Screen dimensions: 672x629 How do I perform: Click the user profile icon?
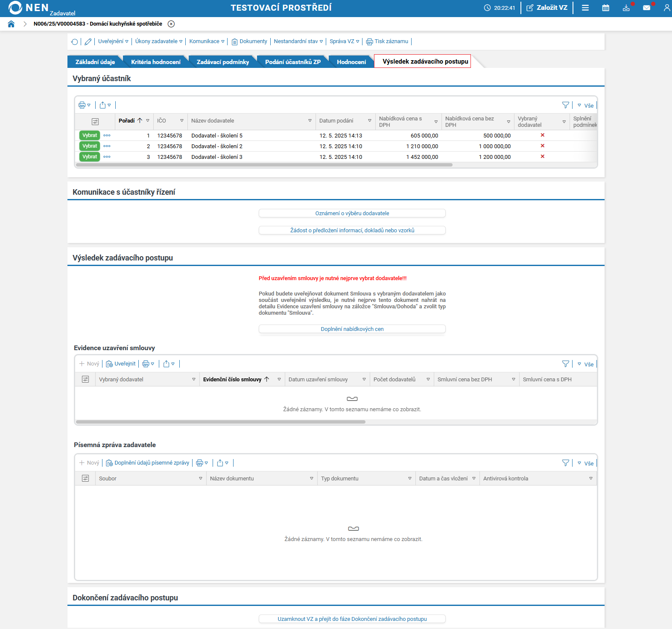coord(666,8)
